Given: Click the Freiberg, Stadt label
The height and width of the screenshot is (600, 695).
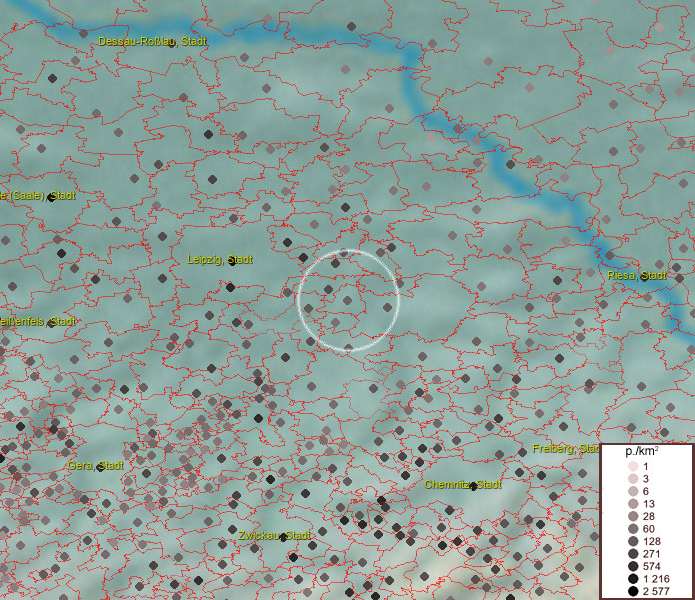Looking at the screenshot, I should click(566, 448).
